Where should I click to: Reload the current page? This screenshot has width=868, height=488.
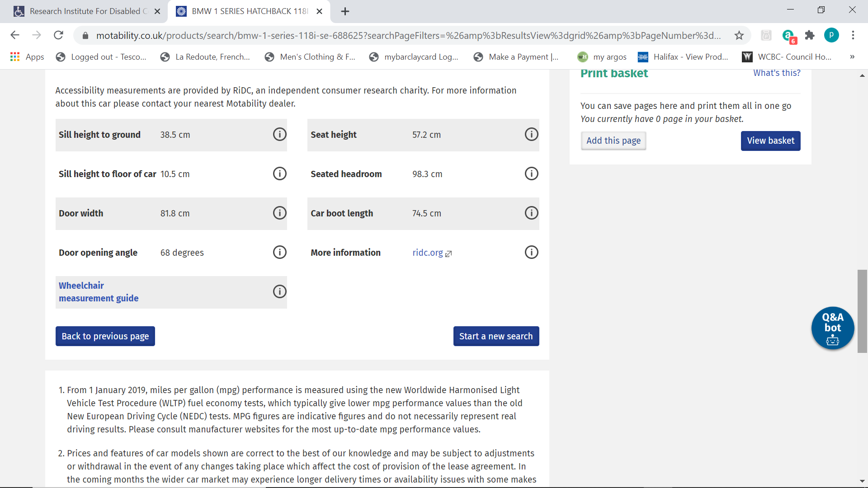point(58,35)
